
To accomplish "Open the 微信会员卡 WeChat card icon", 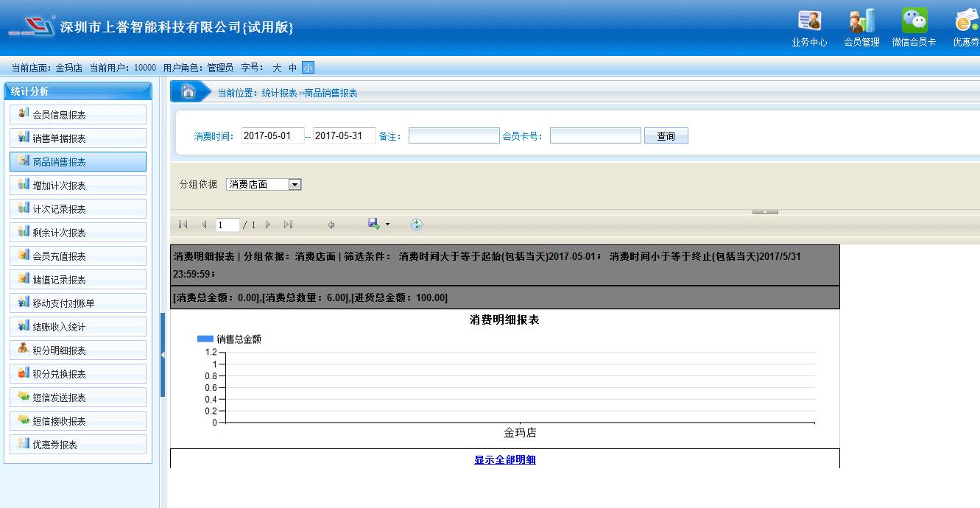I will point(914,21).
